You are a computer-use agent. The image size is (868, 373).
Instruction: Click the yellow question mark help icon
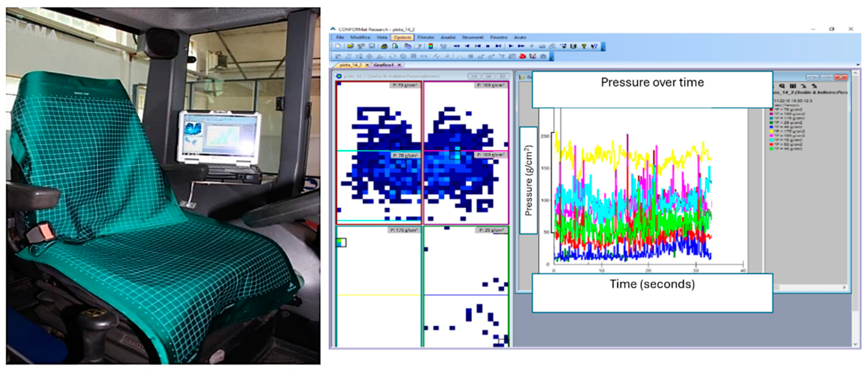584,46
